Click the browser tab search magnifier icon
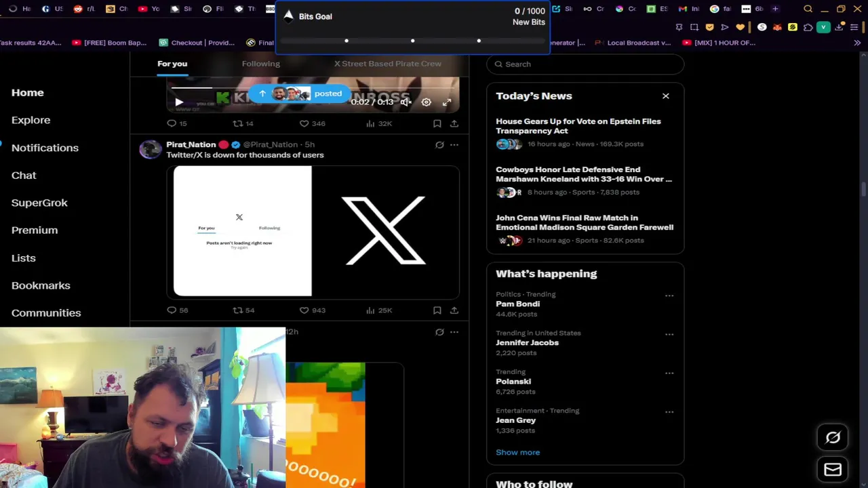Image resolution: width=868 pixels, height=488 pixels. coord(808,9)
